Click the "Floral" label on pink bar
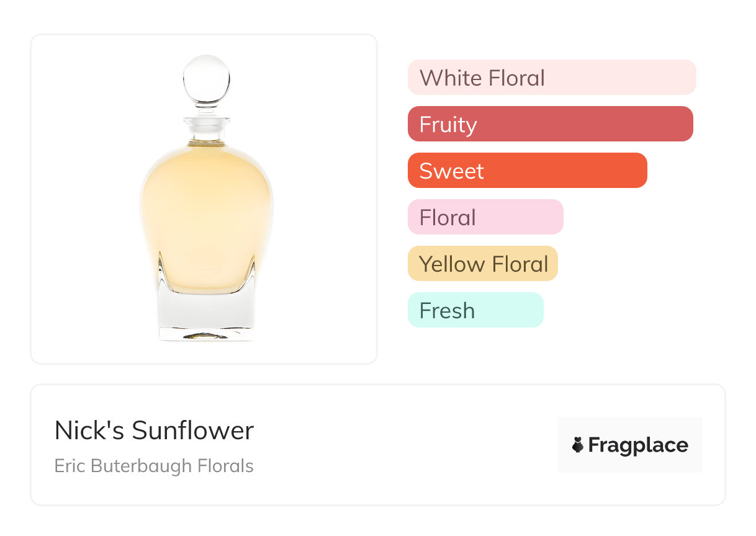The image size is (756, 536). [448, 218]
